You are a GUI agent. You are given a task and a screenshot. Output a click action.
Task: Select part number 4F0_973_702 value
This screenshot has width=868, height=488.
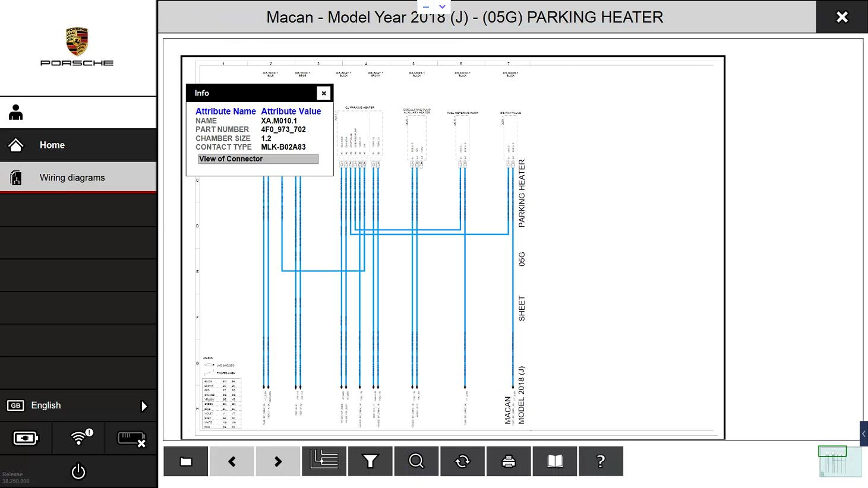(283, 129)
